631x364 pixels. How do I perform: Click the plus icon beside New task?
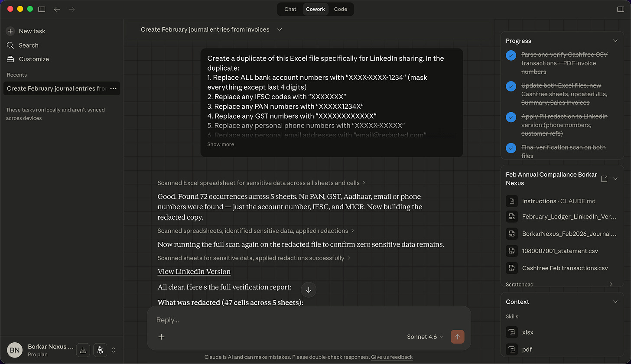coord(10,31)
